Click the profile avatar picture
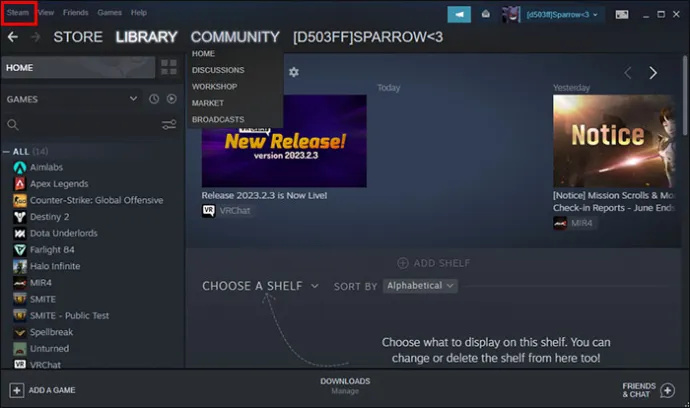This screenshot has height=408, width=690. pyautogui.click(x=511, y=15)
